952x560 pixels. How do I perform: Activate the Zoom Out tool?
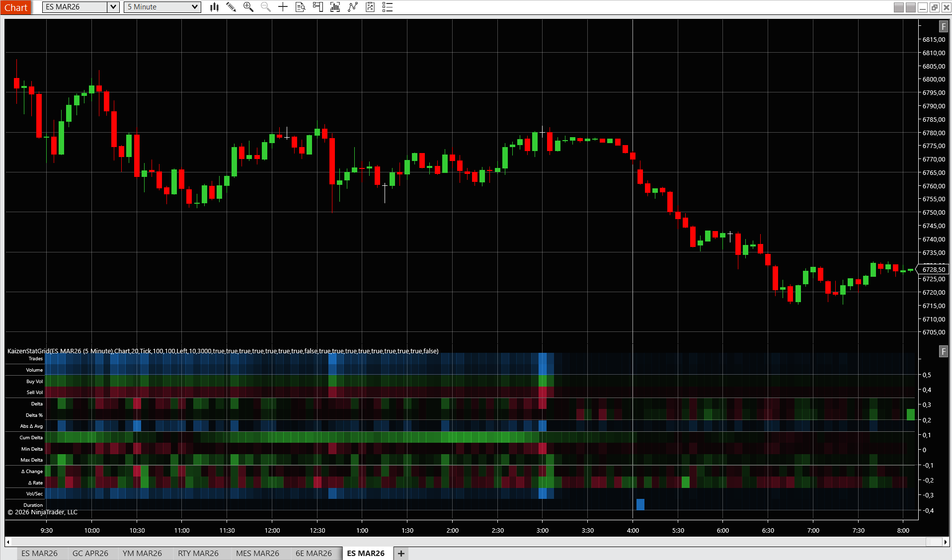coord(265,7)
